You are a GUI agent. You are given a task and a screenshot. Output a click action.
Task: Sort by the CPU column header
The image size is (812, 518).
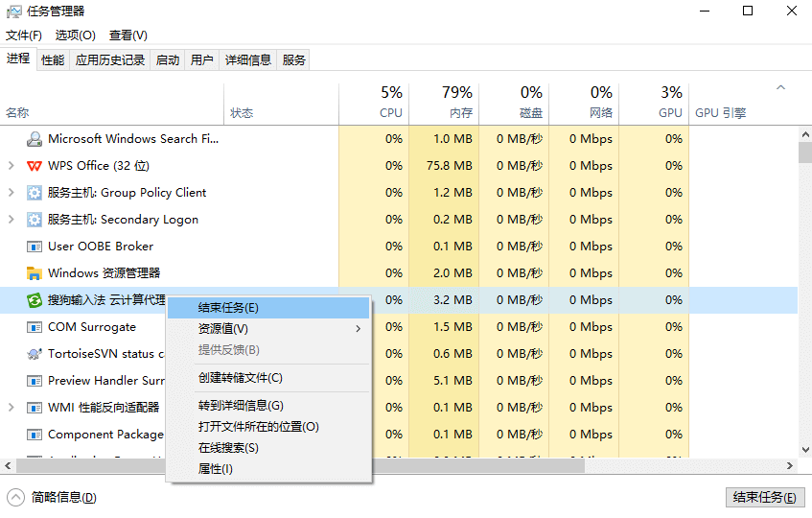pos(374,103)
